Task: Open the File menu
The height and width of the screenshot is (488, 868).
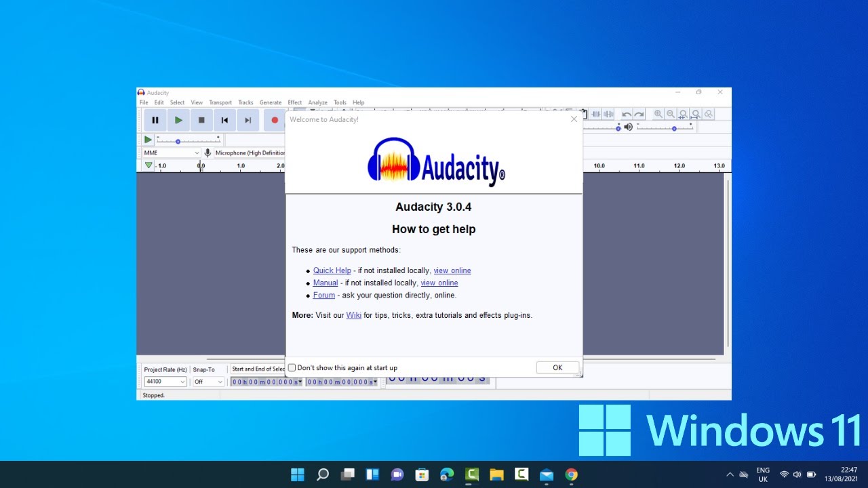Action: [x=144, y=102]
